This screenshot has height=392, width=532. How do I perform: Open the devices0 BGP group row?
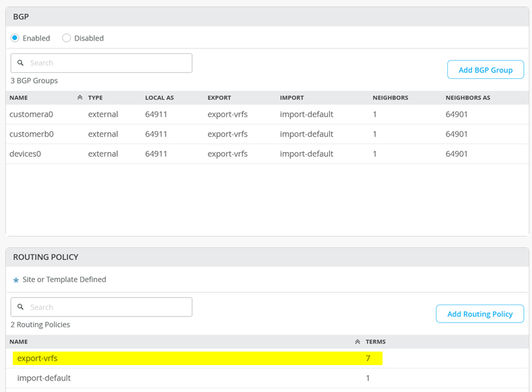(26, 154)
